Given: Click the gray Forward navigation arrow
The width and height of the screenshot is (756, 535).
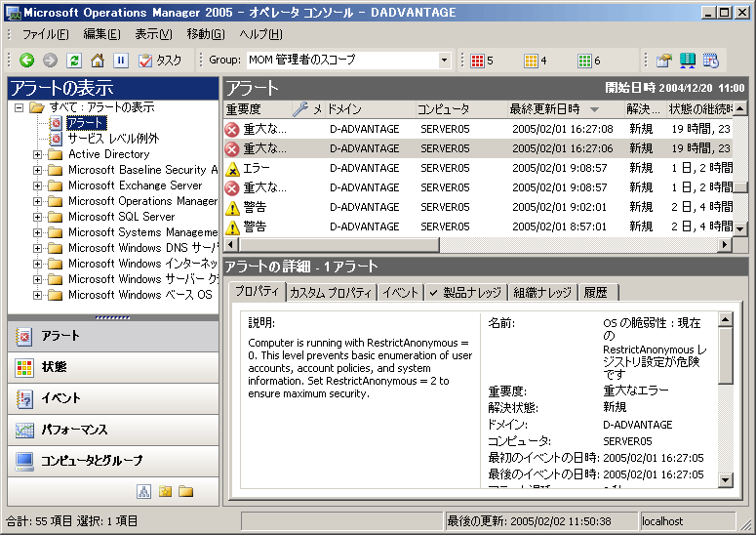Looking at the screenshot, I should tap(50, 61).
